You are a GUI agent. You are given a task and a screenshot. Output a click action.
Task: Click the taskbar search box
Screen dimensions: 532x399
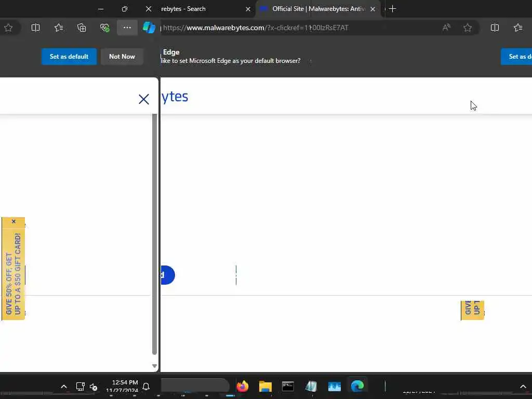pos(195,386)
